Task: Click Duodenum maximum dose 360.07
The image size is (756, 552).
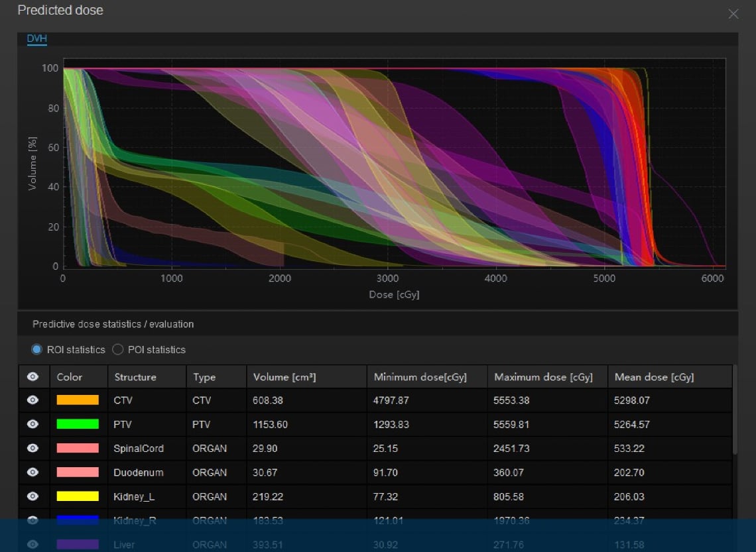Action: click(508, 472)
